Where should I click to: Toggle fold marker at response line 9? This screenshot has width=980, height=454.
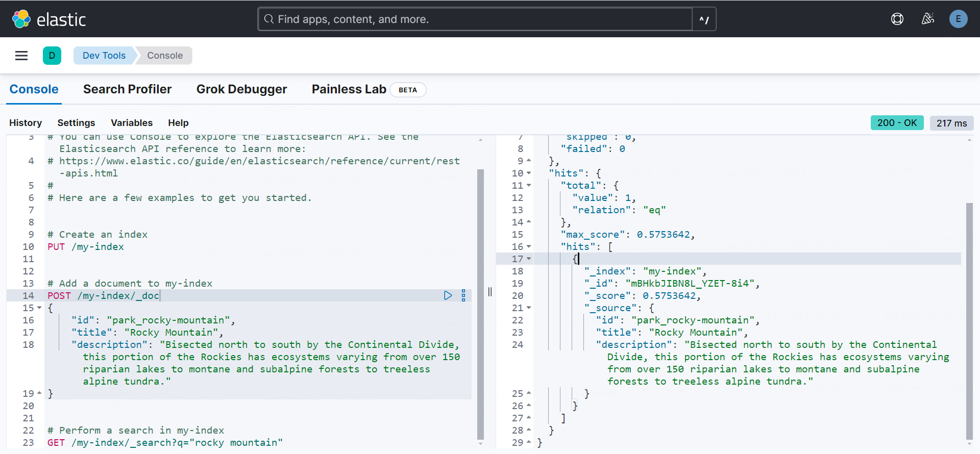pos(529,161)
